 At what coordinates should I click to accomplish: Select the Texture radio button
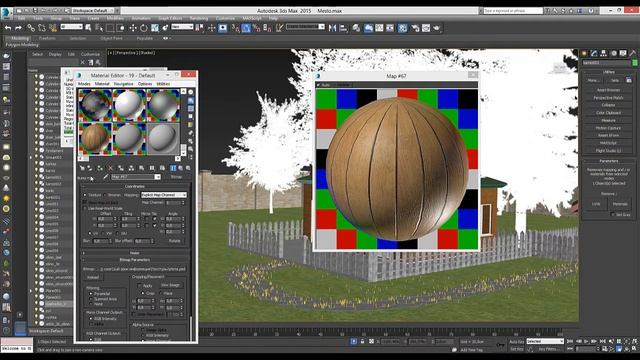(85, 195)
